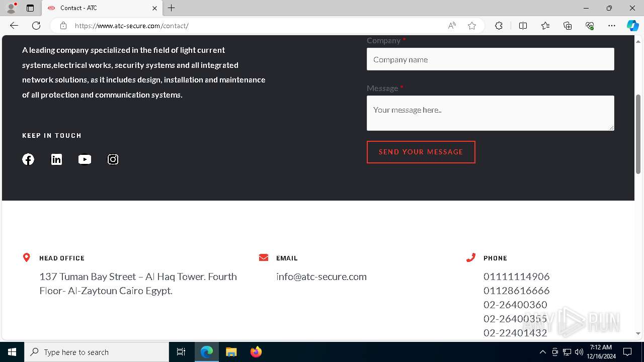
Task: Click the red map pin Head Office icon
Action: coord(27,257)
